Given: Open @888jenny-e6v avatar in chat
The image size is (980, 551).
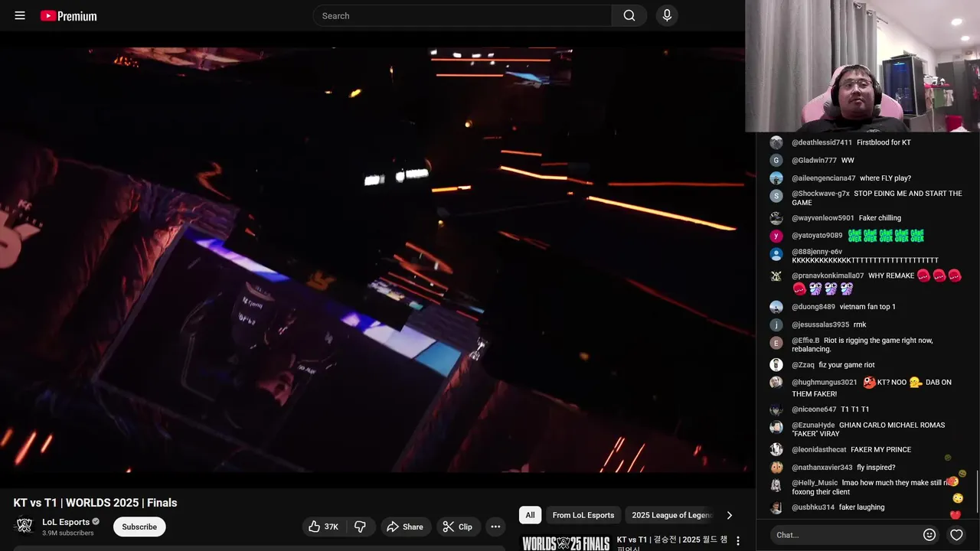Looking at the screenshot, I should (776, 254).
